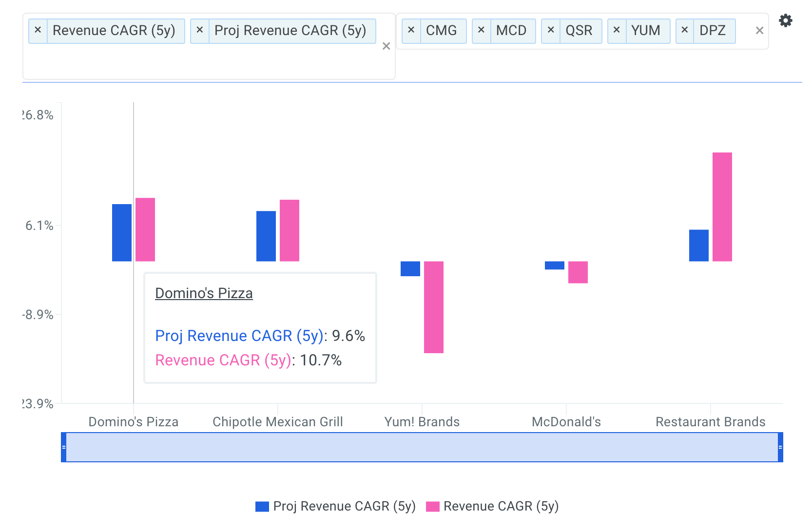The height and width of the screenshot is (531, 812).
Task: Click Restaurant Brands blue projected bar
Action: point(699,246)
